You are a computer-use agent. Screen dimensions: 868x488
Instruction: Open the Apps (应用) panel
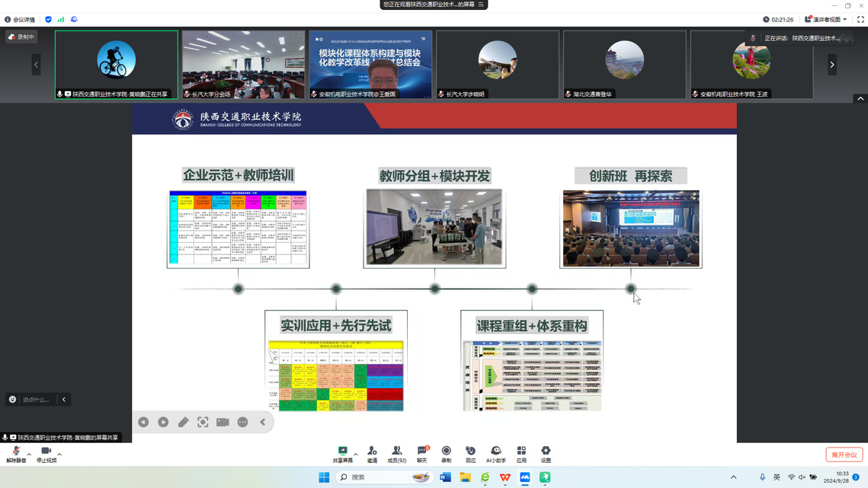521,454
